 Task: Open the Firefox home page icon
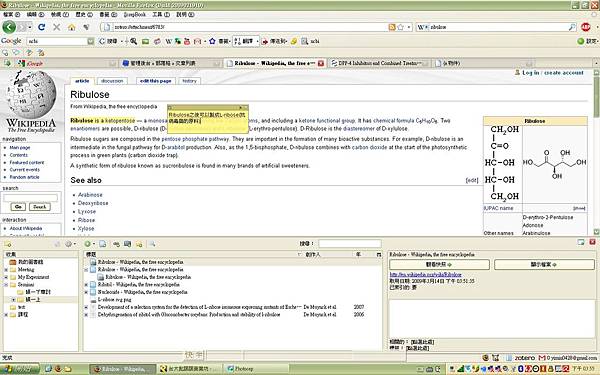72,27
